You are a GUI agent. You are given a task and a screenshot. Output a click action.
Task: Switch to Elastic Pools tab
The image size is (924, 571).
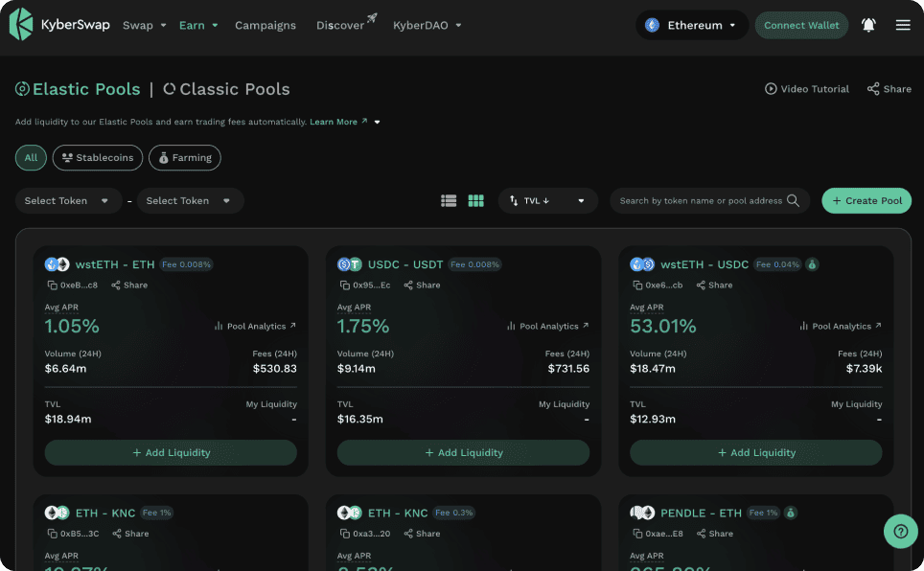(x=78, y=89)
